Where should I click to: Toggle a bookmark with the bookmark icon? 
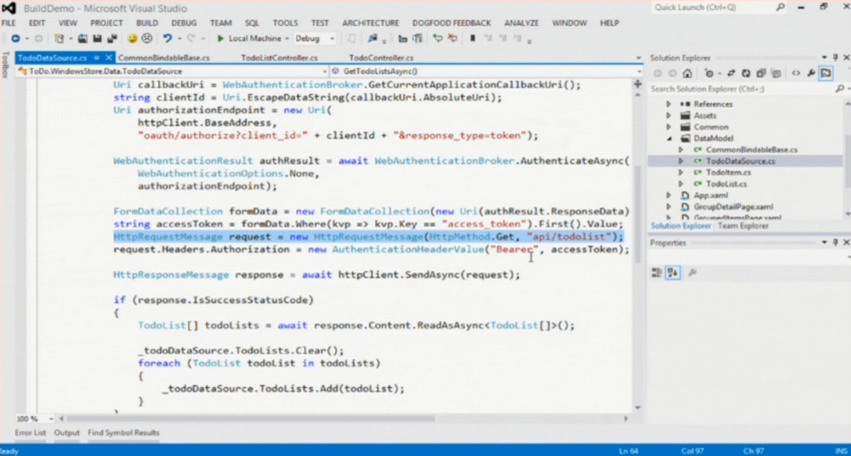tap(473, 39)
